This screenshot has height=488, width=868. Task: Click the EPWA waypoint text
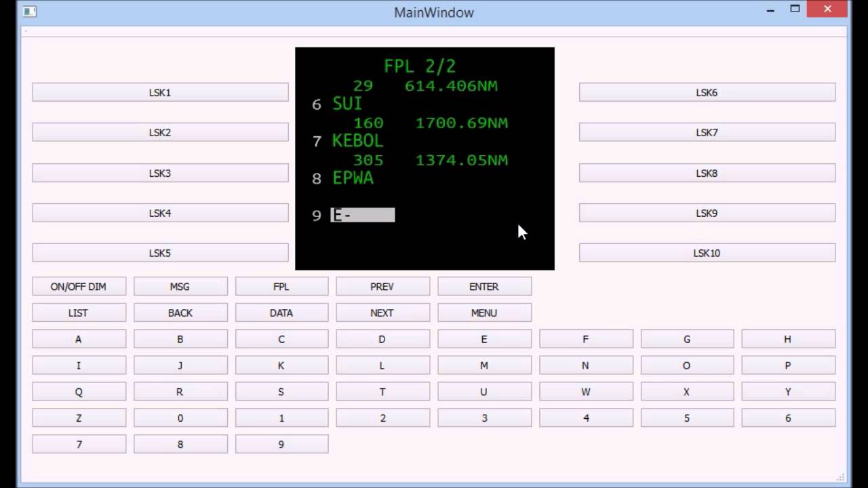[353, 178]
